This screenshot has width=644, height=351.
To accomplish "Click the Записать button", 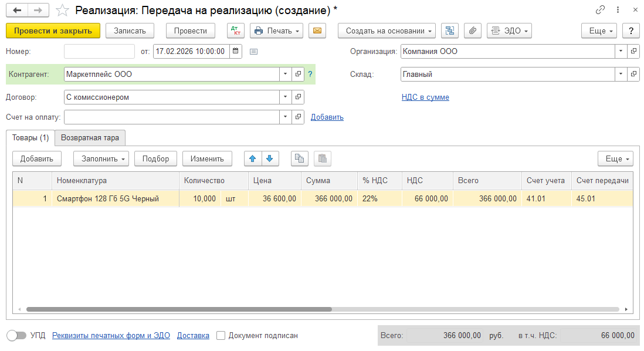I will (x=130, y=31).
